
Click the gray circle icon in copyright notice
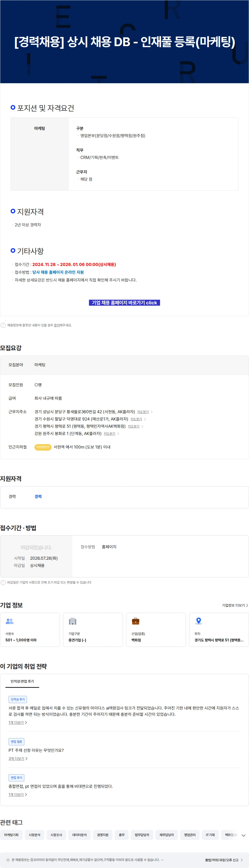pos(8,860)
